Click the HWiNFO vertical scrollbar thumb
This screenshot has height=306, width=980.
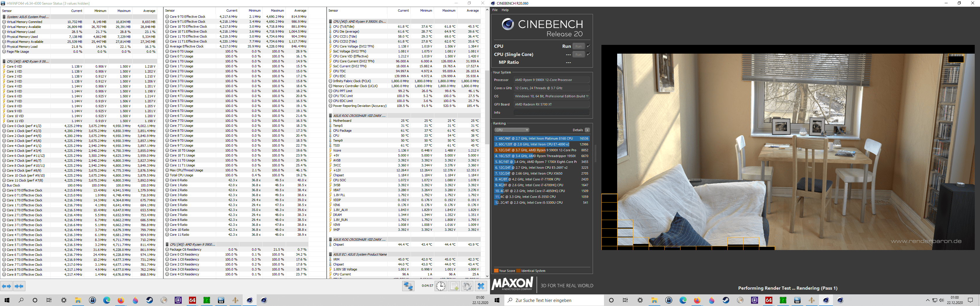click(x=487, y=107)
